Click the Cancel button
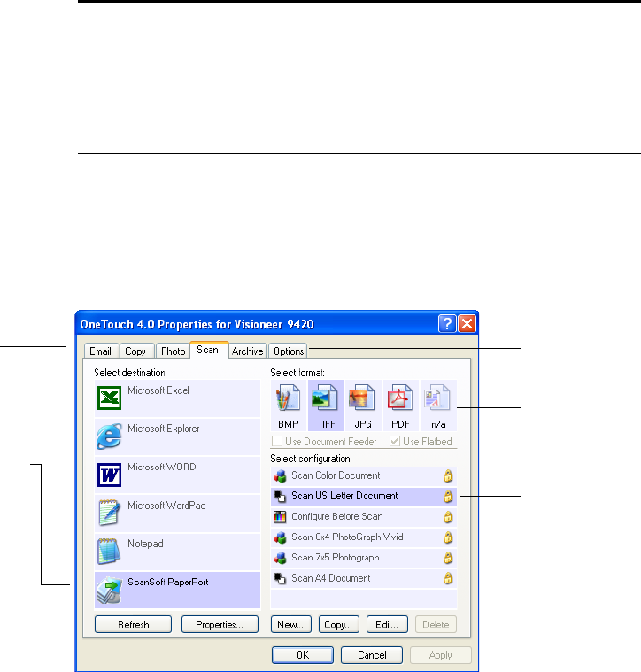The image size is (641, 672). click(x=372, y=655)
